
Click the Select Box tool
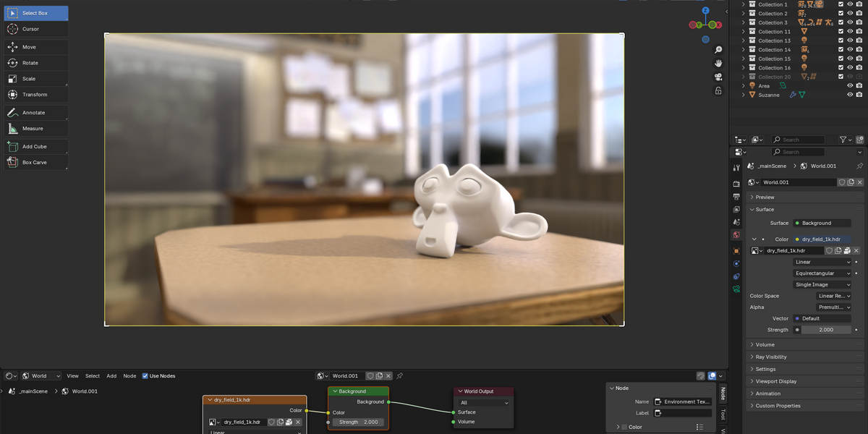pos(36,13)
